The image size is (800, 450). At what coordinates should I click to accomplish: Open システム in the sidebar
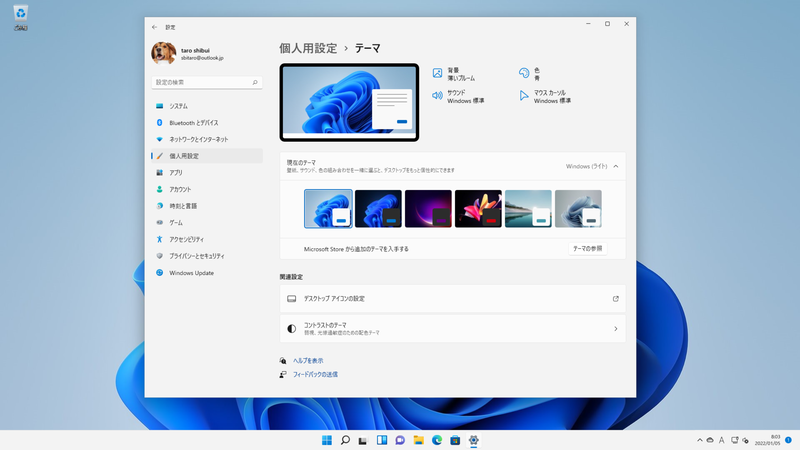pos(207,106)
